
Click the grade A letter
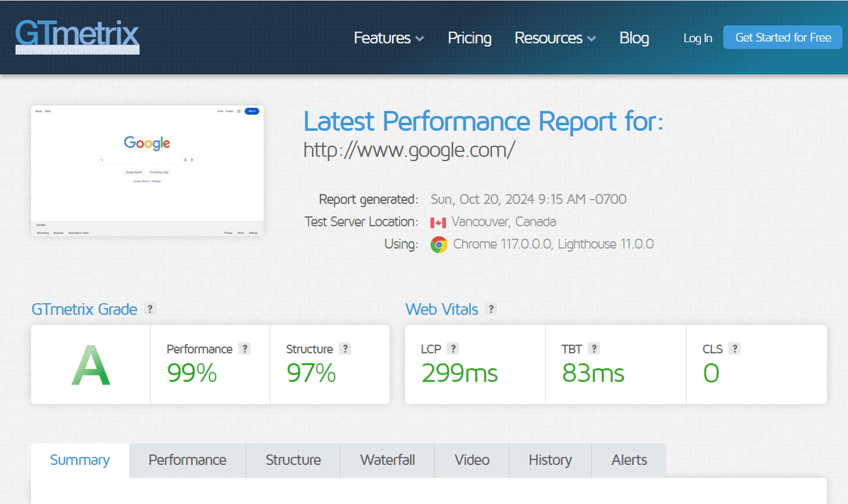click(91, 365)
